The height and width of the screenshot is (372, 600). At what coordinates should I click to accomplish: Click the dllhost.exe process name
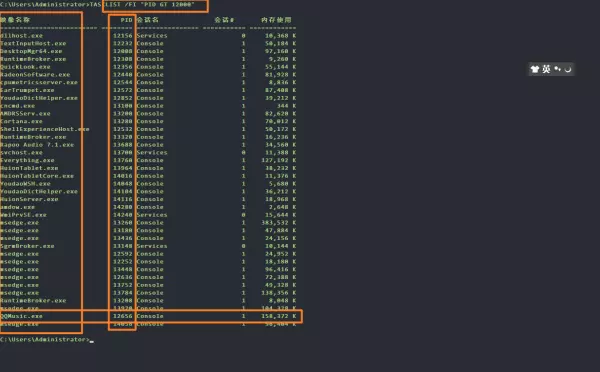(x=21, y=36)
